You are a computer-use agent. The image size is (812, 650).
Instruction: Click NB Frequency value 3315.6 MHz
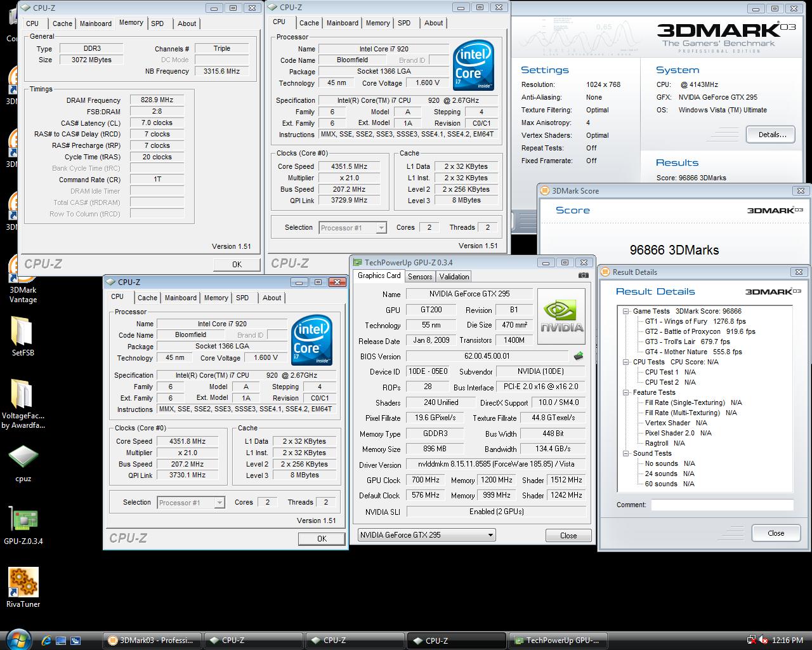click(221, 71)
